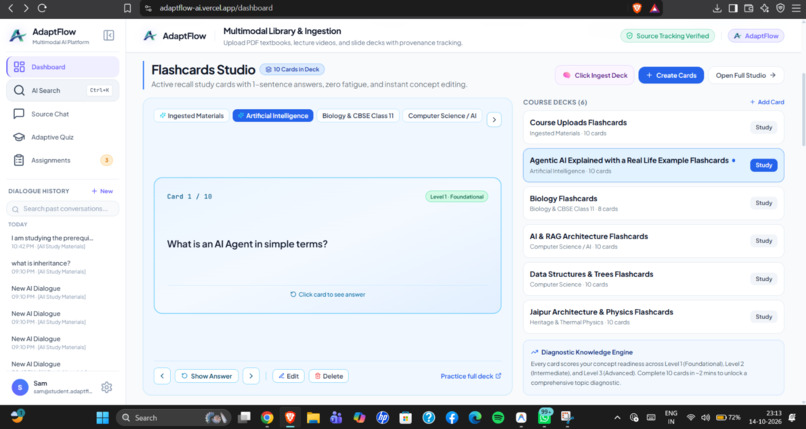
Task: Click the Diagnostic Knowledge Engine heading
Action: (x=587, y=352)
